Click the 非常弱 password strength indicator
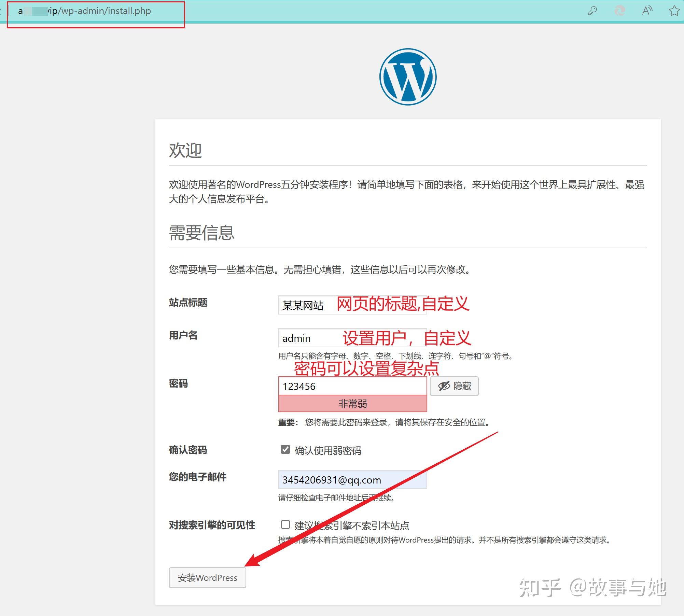 tap(352, 404)
